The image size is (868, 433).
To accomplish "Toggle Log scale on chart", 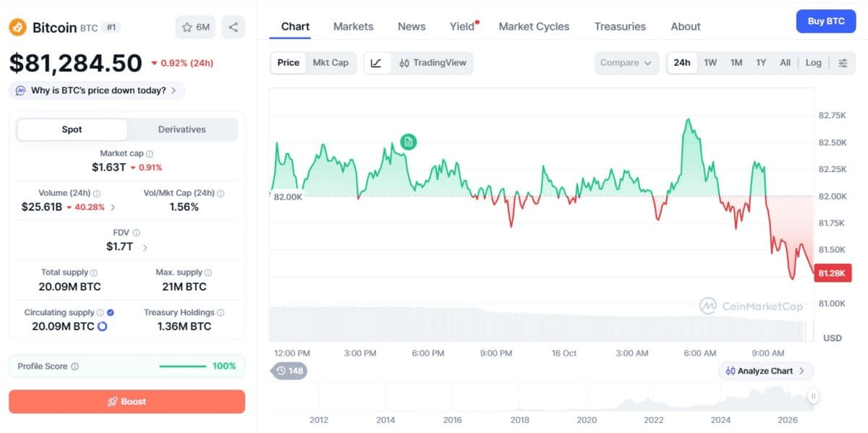I will [814, 63].
